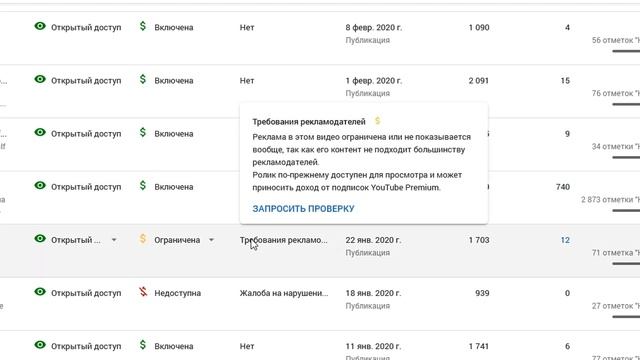
Task: Toggle visibility eye on 18 янв. 2020 video
Action: pyautogui.click(x=40, y=291)
